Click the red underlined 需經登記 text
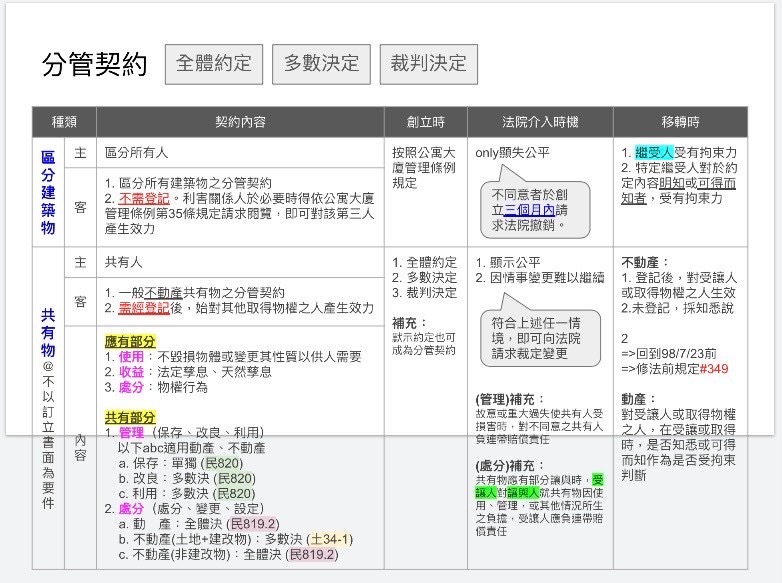The height and width of the screenshot is (583, 782). (144, 308)
